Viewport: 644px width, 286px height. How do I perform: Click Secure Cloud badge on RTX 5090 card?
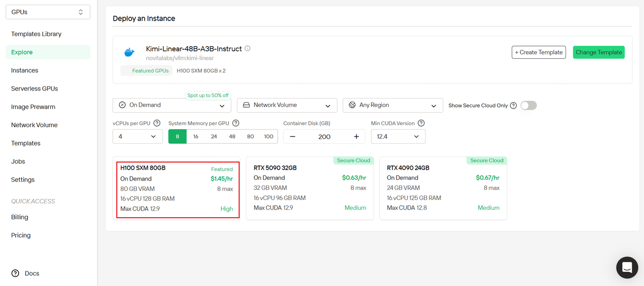354,160
